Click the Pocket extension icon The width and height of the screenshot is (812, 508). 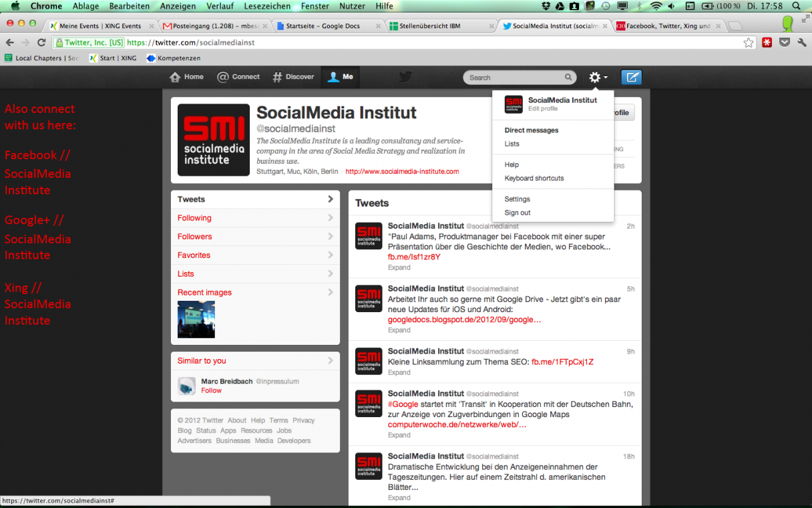pyautogui.click(x=785, y=42)
